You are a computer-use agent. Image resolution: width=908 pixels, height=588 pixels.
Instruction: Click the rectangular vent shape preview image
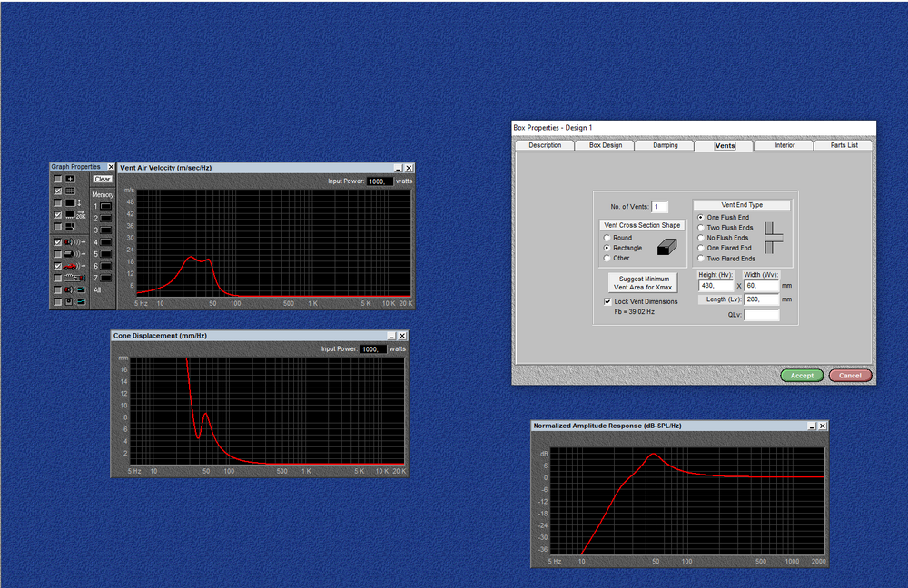(x=667, y=247)
